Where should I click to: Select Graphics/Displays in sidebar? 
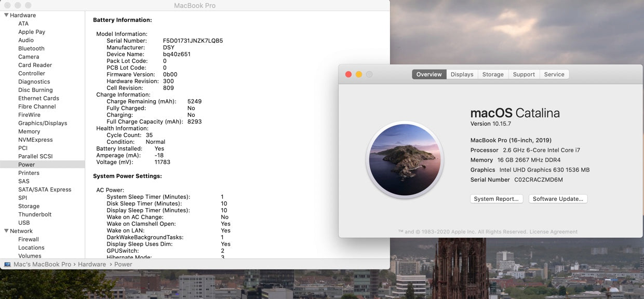tap(43, 123)
